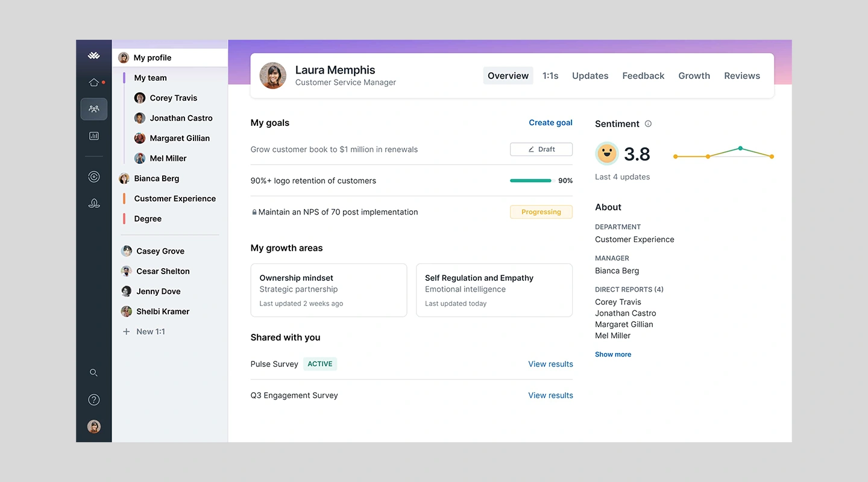Click Laura Memphis profile photo in header
868x482 pixels.
point(272,75)
